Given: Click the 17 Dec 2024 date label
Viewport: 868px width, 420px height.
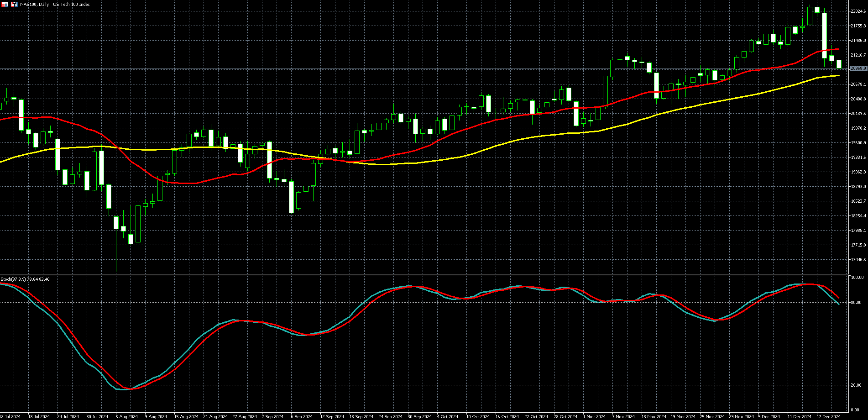Looking at the screenshot, I should pos(829,417).
